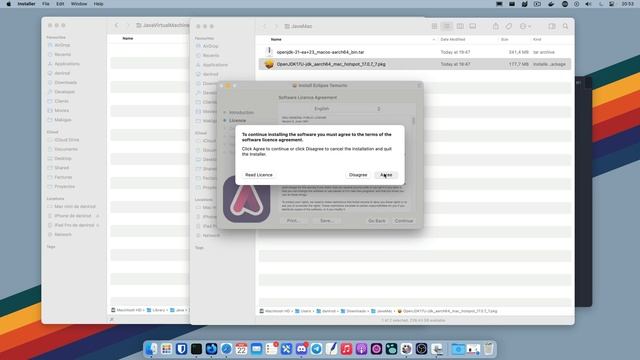This screenshot has height=360, width=640.
Task: Click the dimmed Continue button in installer window
Action: coord(404,220)
